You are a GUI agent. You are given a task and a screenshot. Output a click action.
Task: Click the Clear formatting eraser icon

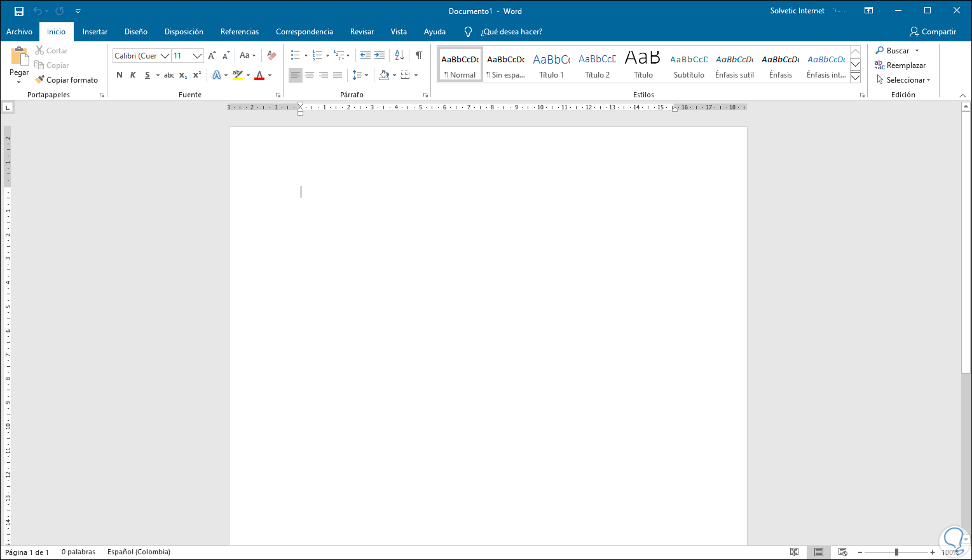coord(271,55)
